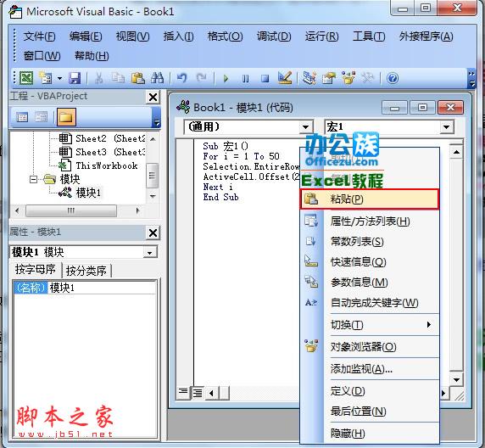
Task: Choose 参数信息(M) from context menu
Action: click(x=370, y=282)
